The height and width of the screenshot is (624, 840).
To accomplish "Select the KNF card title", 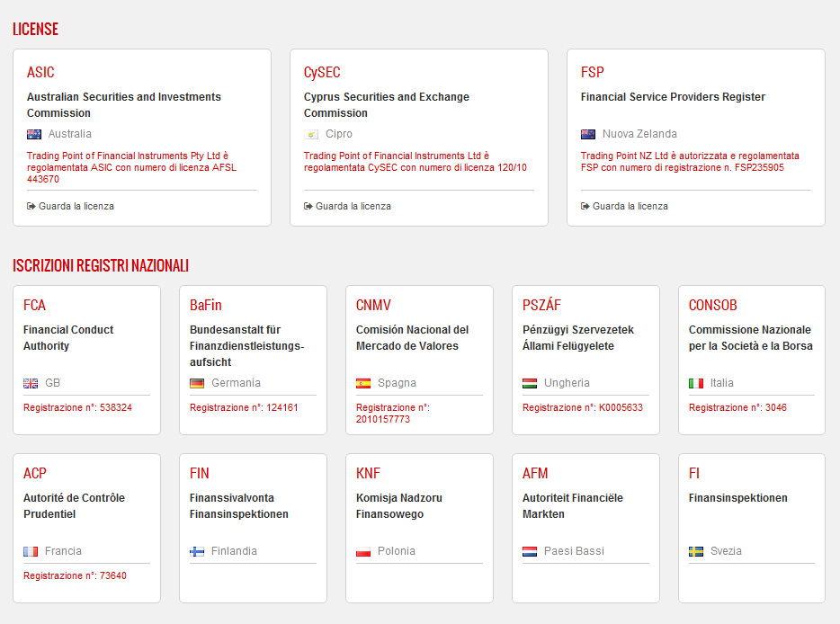I will pos(368,474).
